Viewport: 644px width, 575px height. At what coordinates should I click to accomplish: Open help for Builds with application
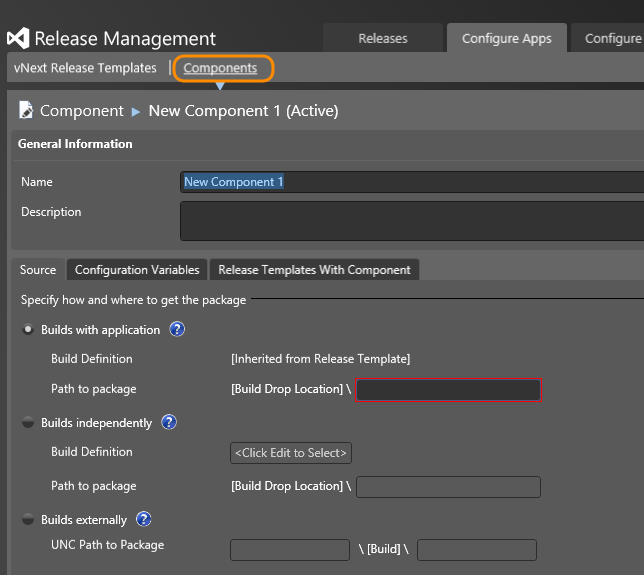[177, 329]
